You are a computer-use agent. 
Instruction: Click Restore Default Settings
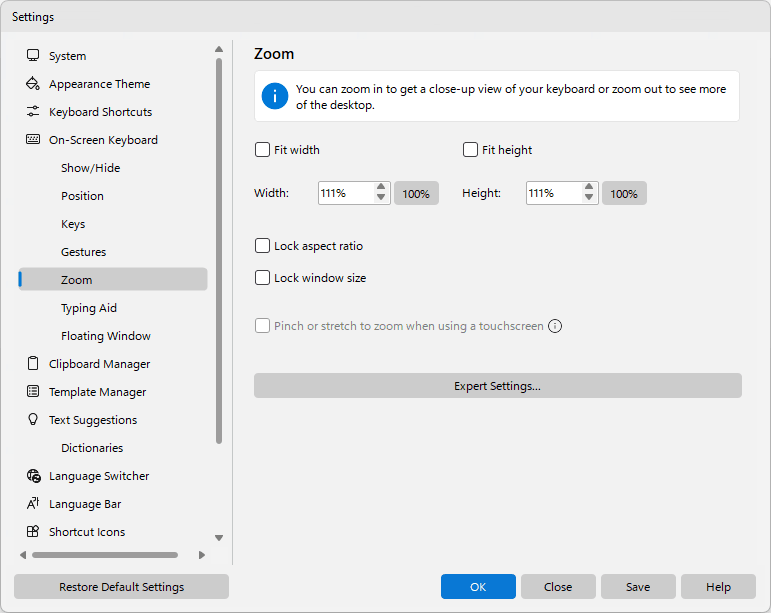pos(121,586)
